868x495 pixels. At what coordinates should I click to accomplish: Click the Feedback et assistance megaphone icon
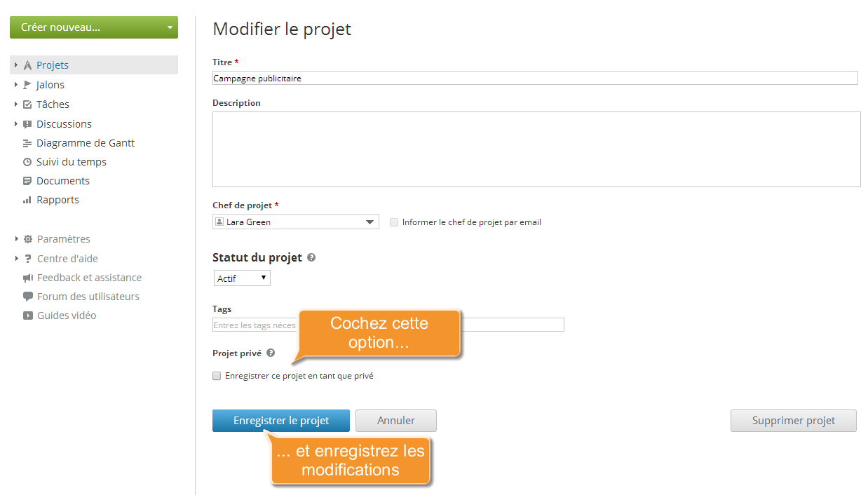tap(28, 278)
